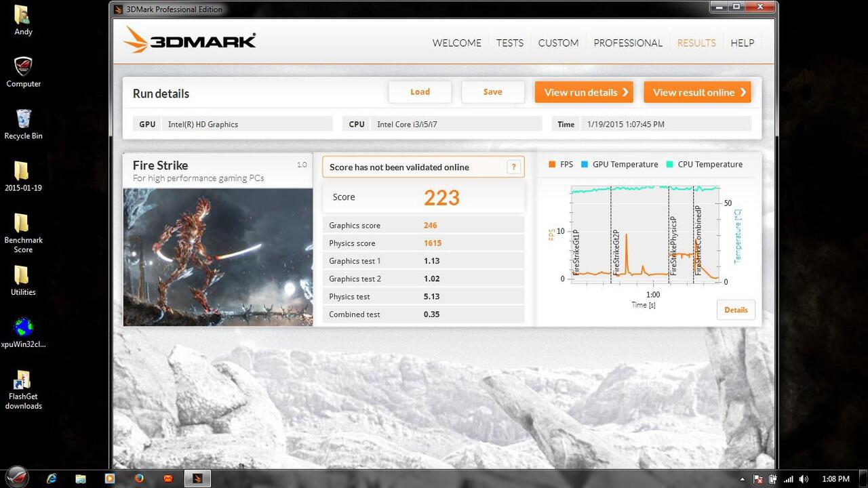Click the GPU Temperature legend swatch
Viewport: 868px width, 488px height.
(584, 165)
